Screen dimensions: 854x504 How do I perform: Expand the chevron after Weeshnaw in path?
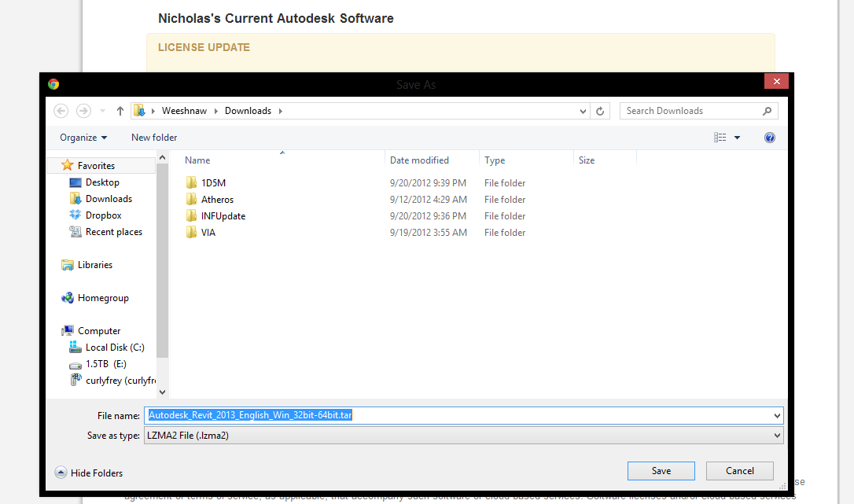pos(216,111)
